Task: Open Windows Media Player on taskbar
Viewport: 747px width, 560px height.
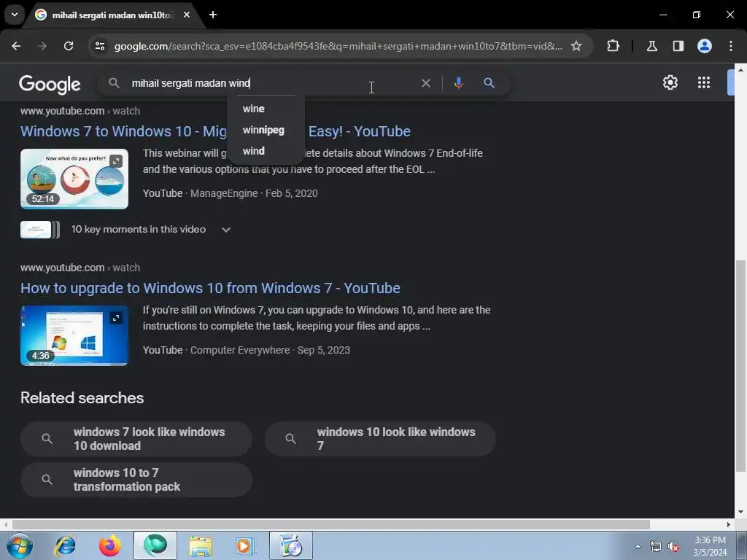Action: 245,545
